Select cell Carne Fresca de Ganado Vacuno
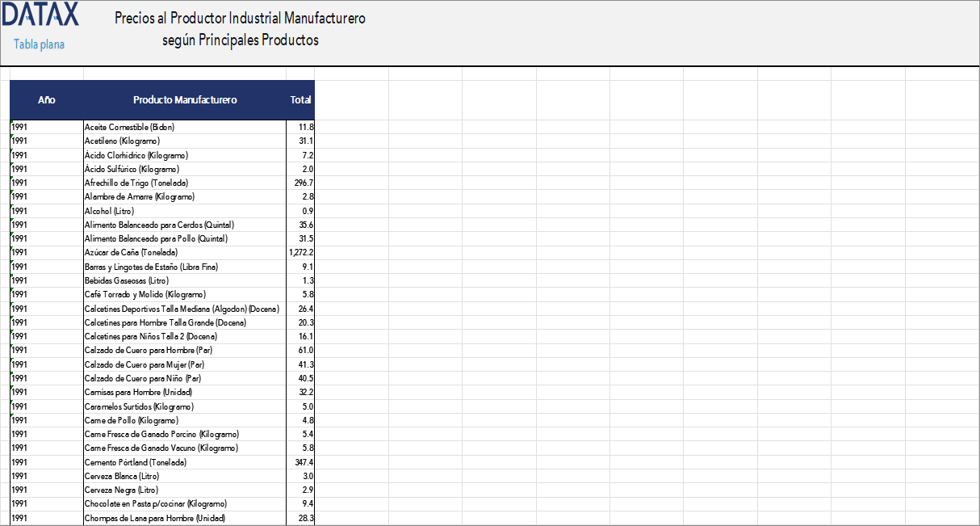The image size is (980, 526). click(x=185, y=448)
